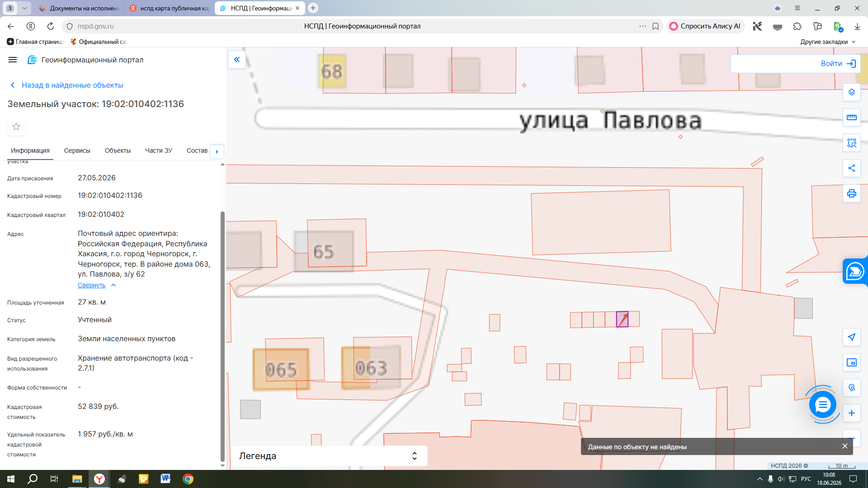Click the info panel vertical scrollbar
868x488 pixels.
pyautogui.click(x=222, y=336)
